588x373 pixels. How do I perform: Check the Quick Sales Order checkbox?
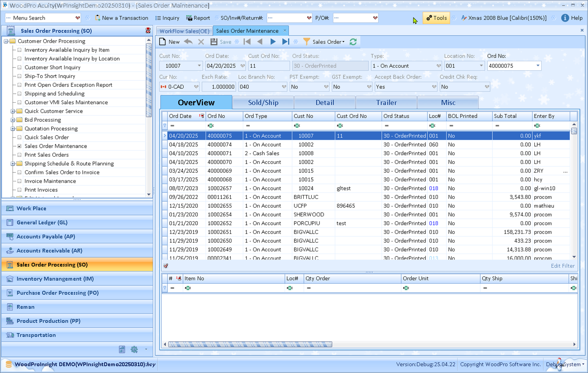click(19, 137)
